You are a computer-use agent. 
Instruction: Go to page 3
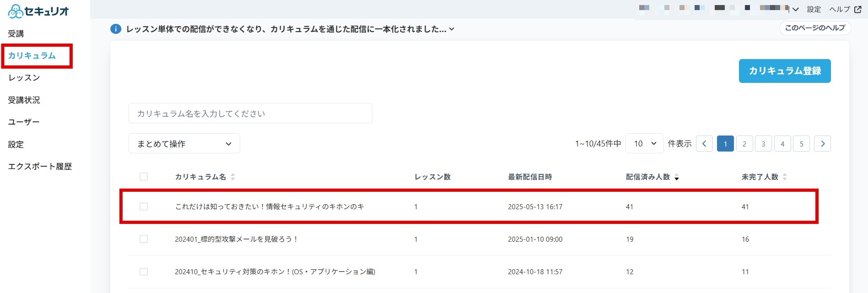point(763,144)
